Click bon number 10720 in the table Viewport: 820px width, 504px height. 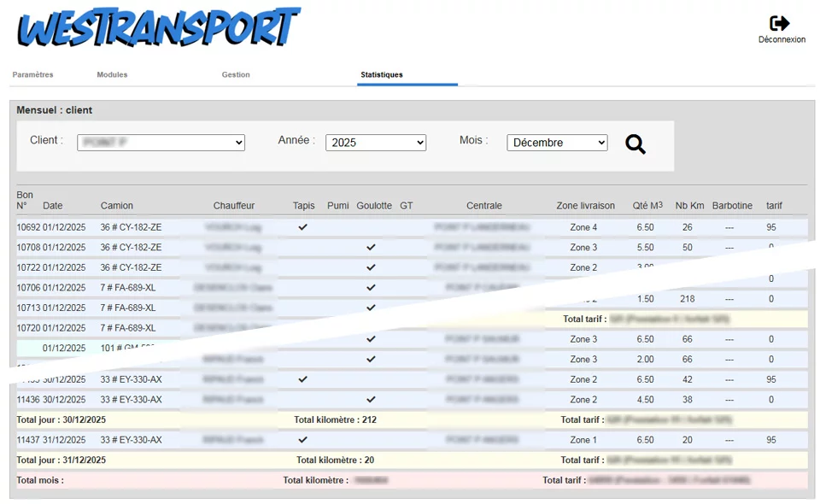pos(28,328)
